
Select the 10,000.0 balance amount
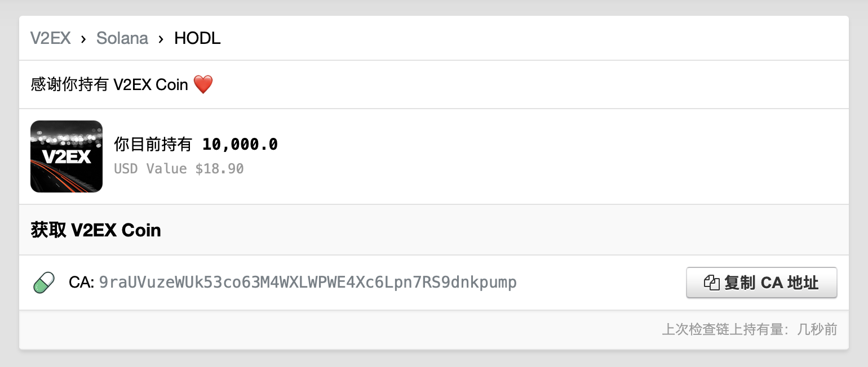(x=240, y=145)
